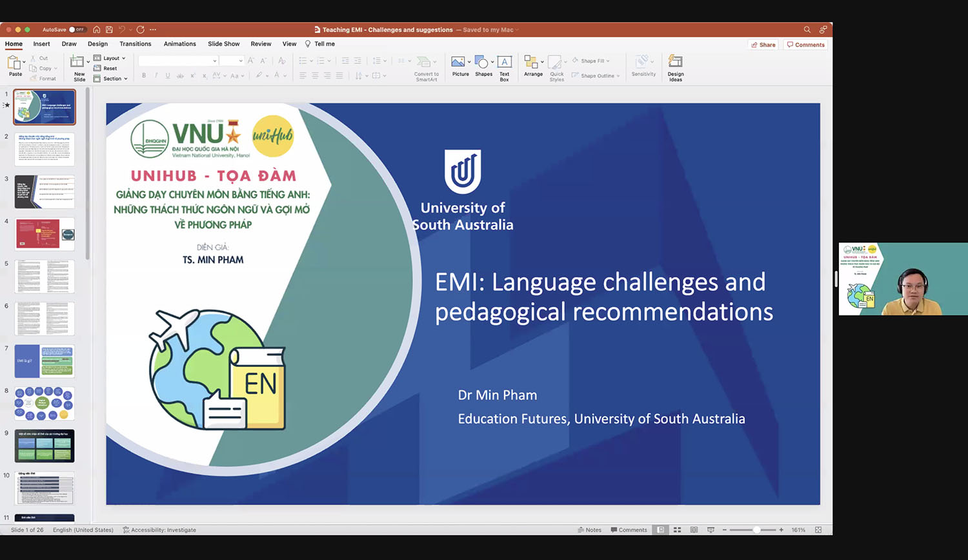The width and height of the screenshot is (968, 560).
Task: Click the New Slide icon
Action: click(77, 62)
